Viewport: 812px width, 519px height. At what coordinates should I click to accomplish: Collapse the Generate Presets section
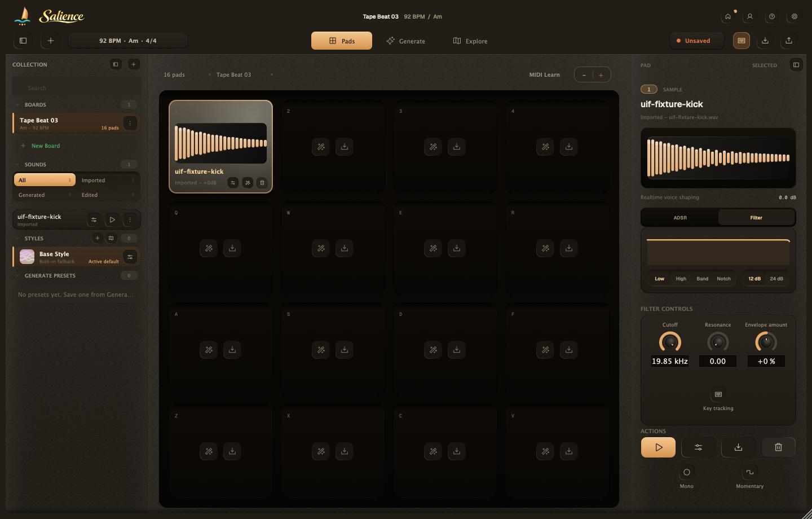click(18, 276)
